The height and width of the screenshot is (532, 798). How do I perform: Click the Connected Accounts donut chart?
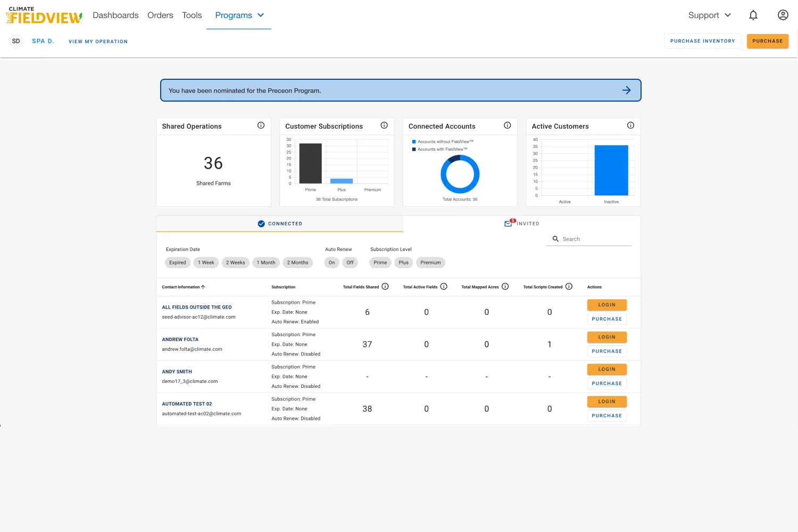click(x=460, y=174)
